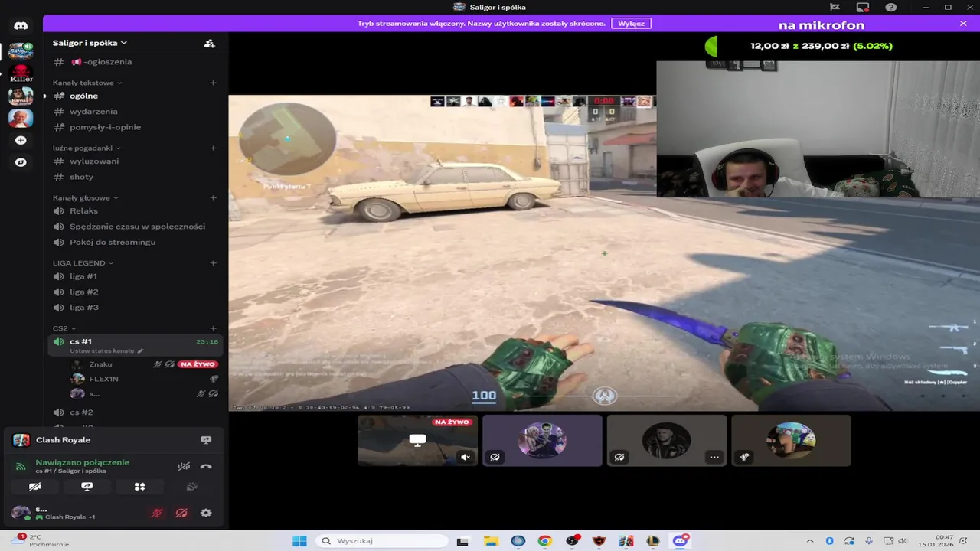
Task: Collapse the Kanały tekstowe category
Action: [x=87, y=83]
